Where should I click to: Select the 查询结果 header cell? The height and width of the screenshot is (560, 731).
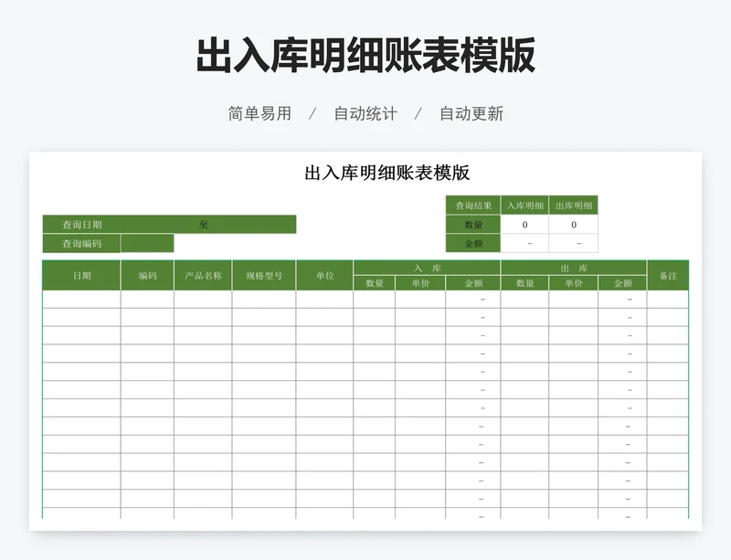(474, 206)
